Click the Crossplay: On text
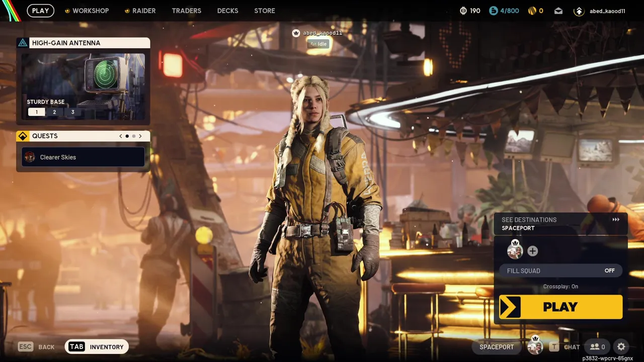 (560, 287)
